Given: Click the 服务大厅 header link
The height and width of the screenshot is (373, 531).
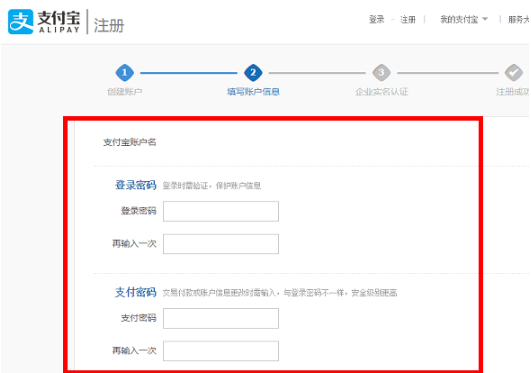Looking at the screenshot, I should (519, 20).
